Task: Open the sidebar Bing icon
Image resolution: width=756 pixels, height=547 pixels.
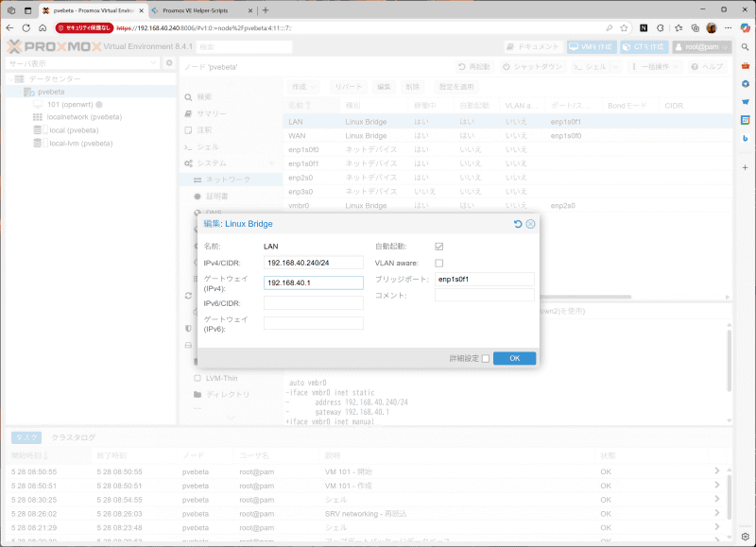Action: pyautogui.click(x=745, y=138)
